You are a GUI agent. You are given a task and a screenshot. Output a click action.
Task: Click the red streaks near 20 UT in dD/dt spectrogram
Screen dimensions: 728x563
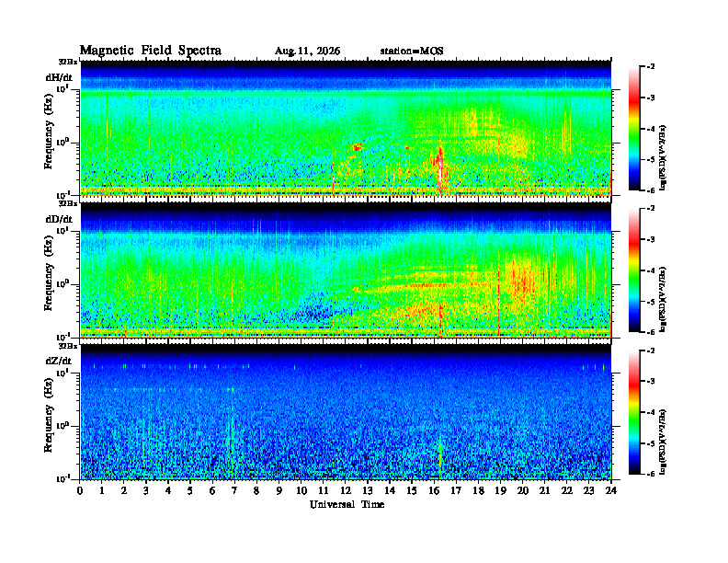(524, 281)
